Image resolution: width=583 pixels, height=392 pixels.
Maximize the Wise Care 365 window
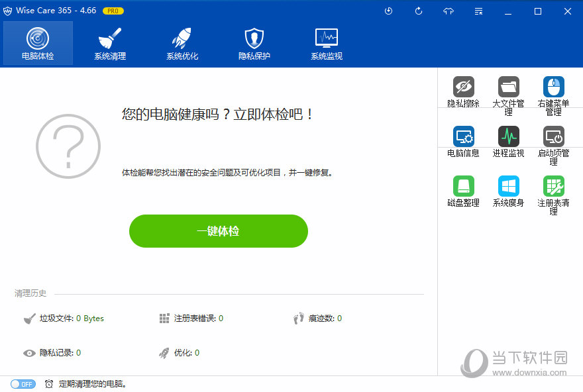(538, 11)
